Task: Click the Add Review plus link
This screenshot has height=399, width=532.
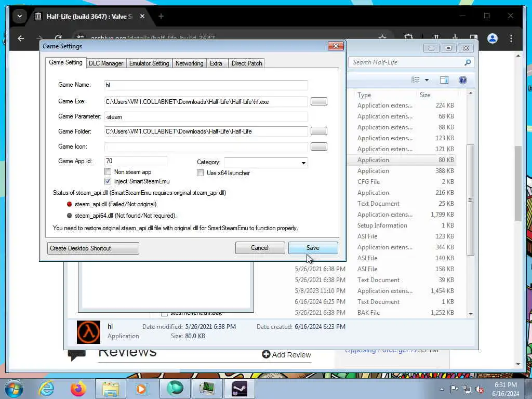Action: click(286, 354)
